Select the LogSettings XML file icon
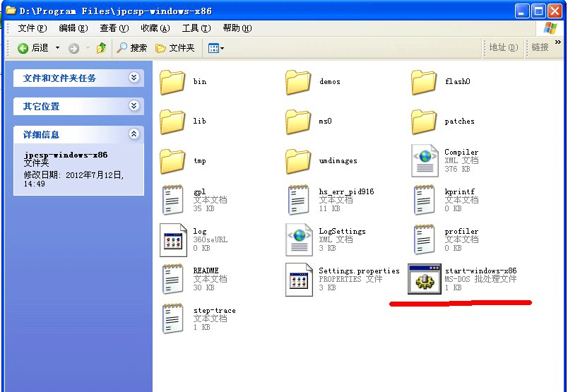Viewport: 568px width, 392px height. 299,240
